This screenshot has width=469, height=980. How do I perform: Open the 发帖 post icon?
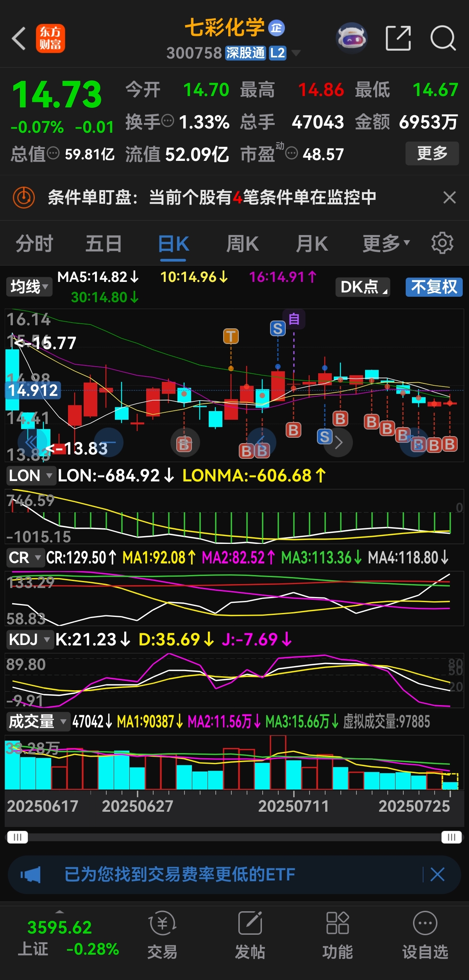pyautogui.click(x=250, y=935)
